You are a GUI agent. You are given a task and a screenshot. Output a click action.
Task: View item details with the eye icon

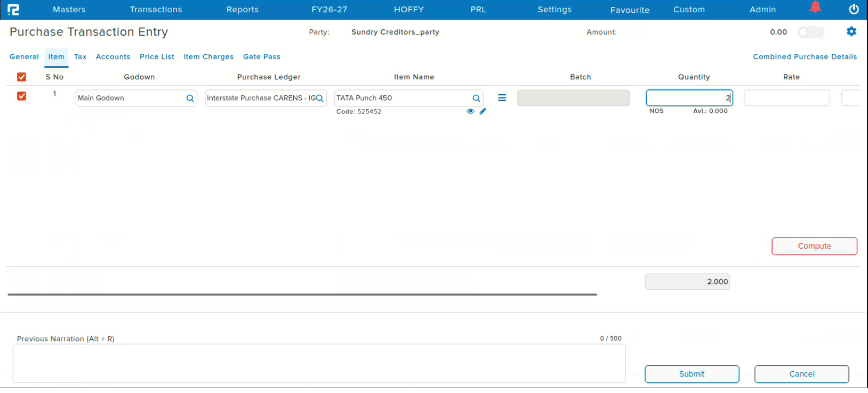point(470,111)
